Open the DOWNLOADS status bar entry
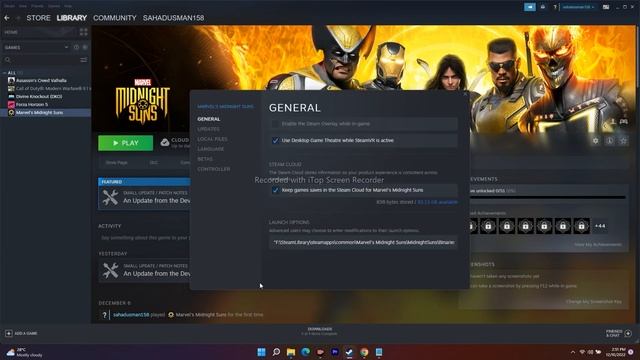 [x=320, y=331]
